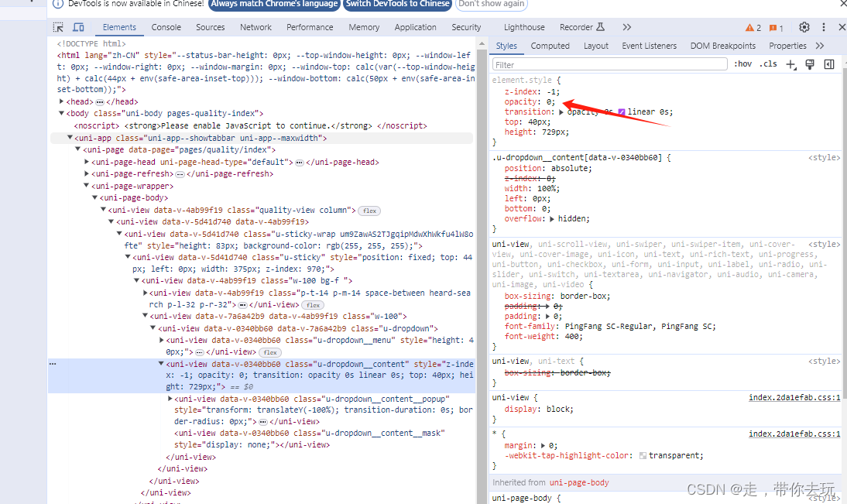Switch to the Console tab
This screenshot has height=504, width=847.
point(166,27)
